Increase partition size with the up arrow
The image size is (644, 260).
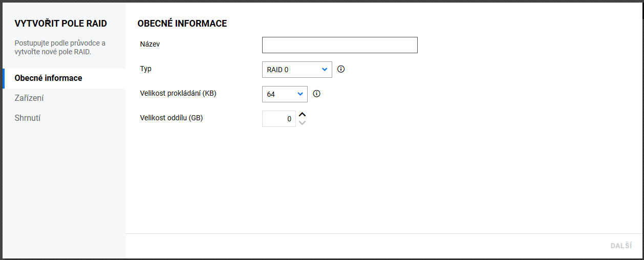[302, 115]
